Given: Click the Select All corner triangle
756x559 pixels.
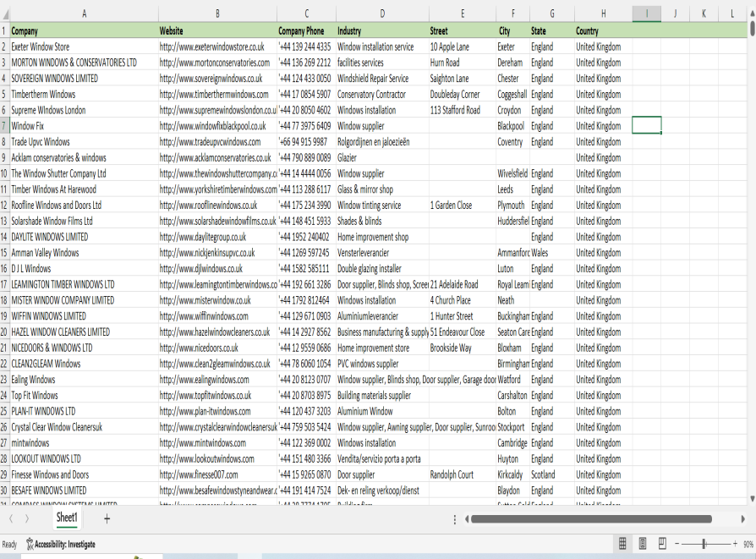Looking at the screenshot, I should coord(5,14).
